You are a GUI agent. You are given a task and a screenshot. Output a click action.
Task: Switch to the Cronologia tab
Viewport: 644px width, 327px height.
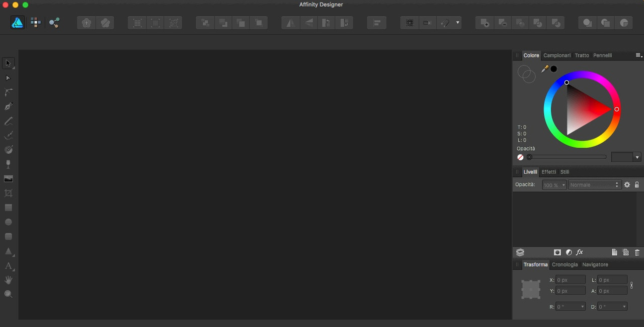point(565,265)
